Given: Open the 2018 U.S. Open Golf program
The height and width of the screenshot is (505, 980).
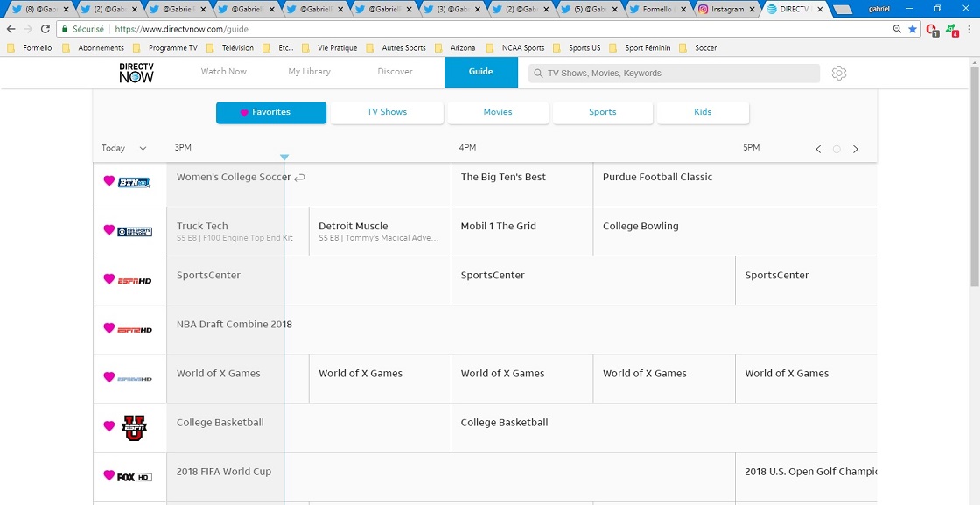Looking at the screenshot, I should click(x=806, y=477).
